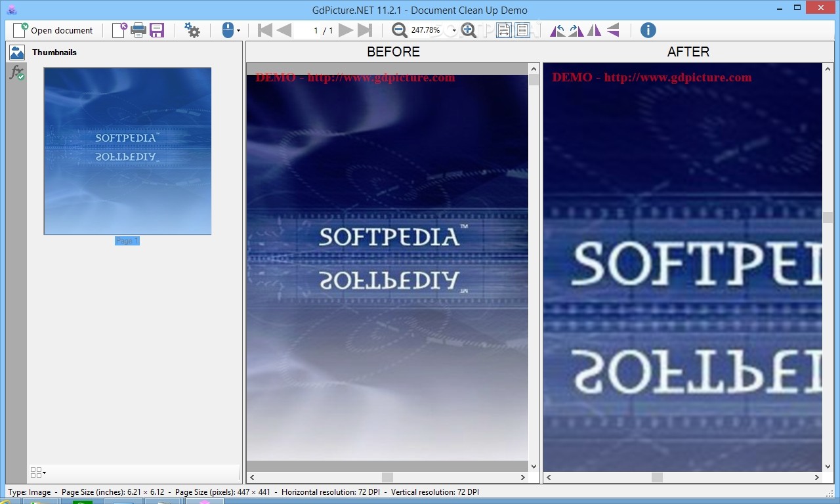The height and width of the screenshot is (504, 840).
Task: Print the document using the printer icon
Action: [x=138, y=30]
